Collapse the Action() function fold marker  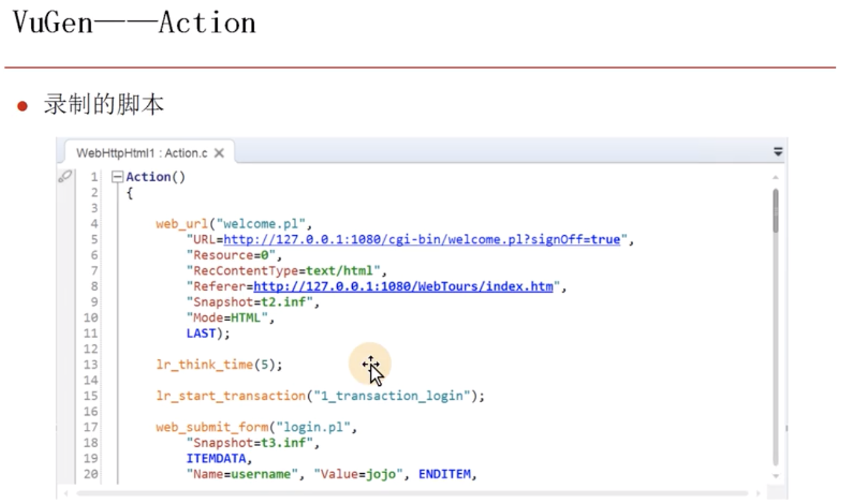tap(117, 177)
